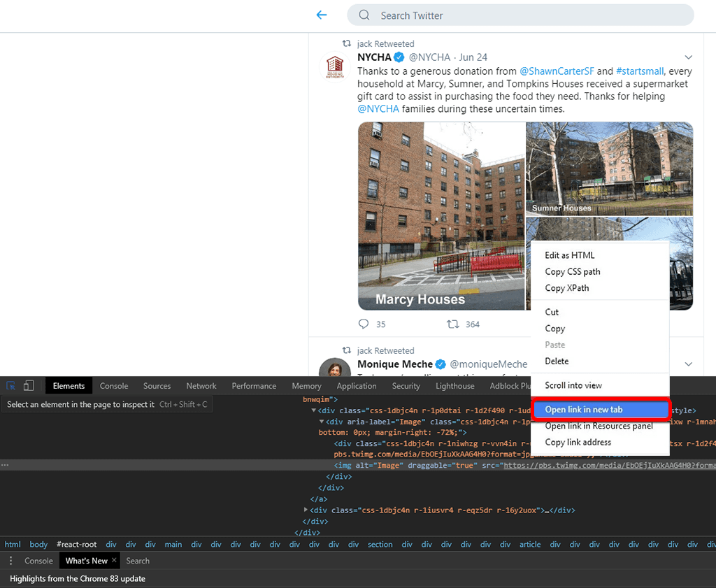The width and height of the screenshot is (716, 588).
Task: Click the img src twimg URL link
Action: point(609,465)
